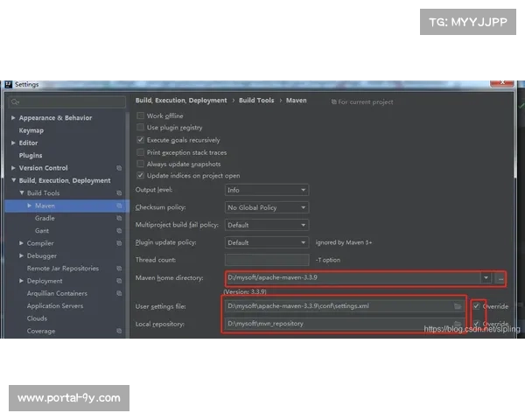Open Checksum policy dropdown
Screen dimensions: 525x420
click(x=266, y=207)
